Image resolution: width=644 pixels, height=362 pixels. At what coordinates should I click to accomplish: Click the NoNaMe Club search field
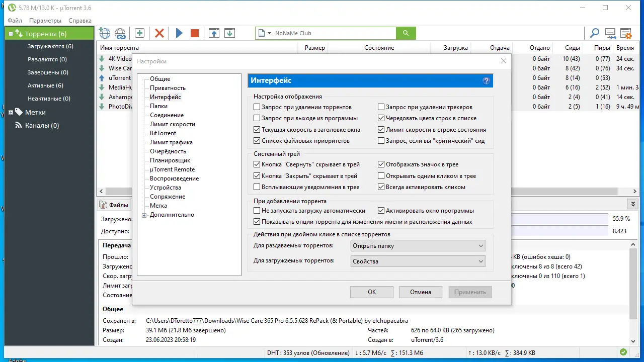click(334, 33)
